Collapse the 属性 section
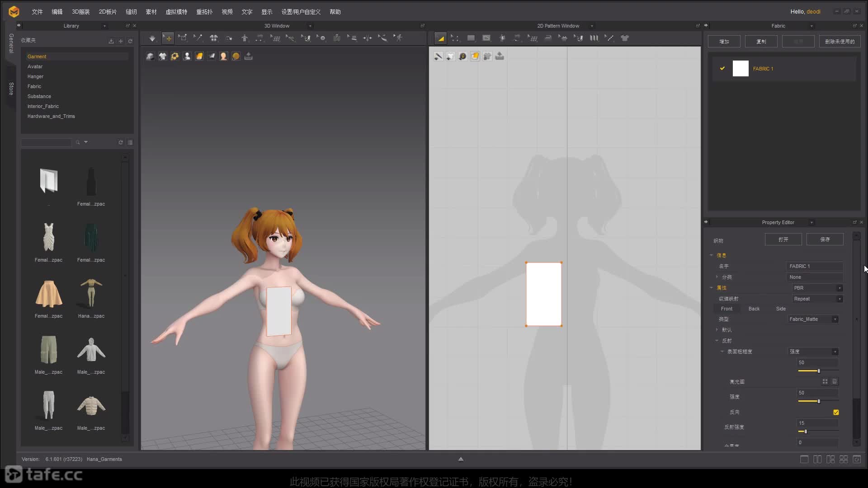The image size is (868, 488). (x=711, y=288)
